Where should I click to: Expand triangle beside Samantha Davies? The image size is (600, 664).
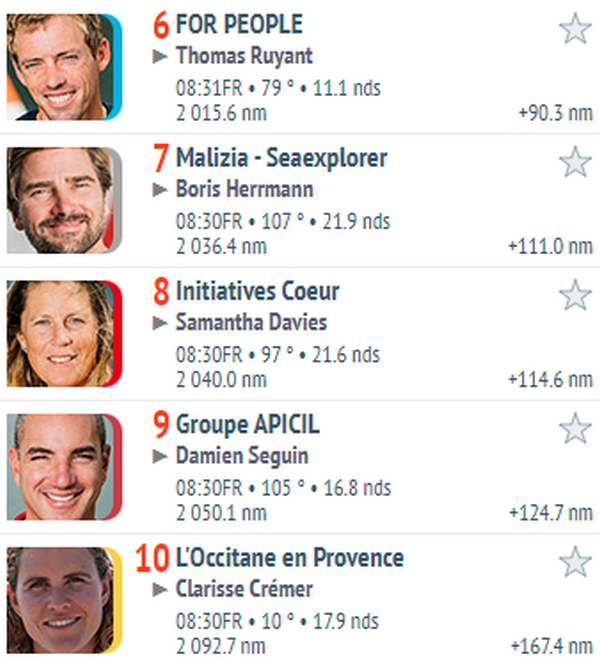click(160, 323)
